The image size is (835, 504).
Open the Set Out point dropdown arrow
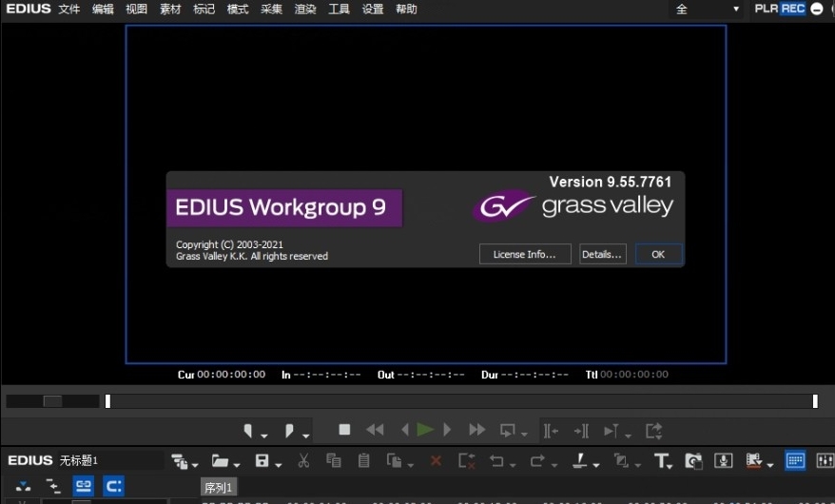[305, 436]
